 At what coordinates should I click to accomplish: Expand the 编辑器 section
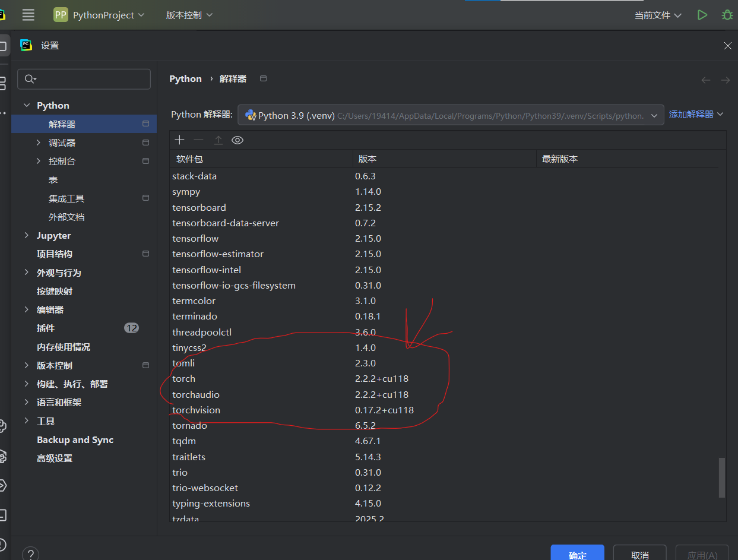tap(26, 309)
